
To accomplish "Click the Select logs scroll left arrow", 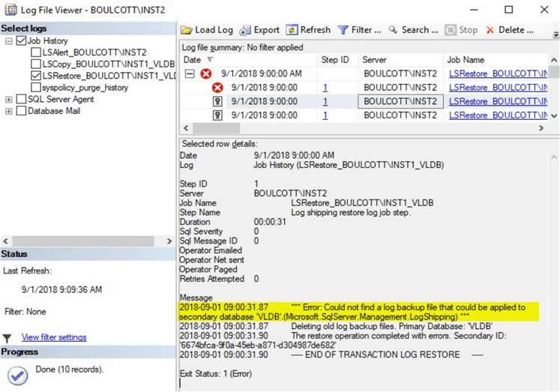I will [5, 241].
